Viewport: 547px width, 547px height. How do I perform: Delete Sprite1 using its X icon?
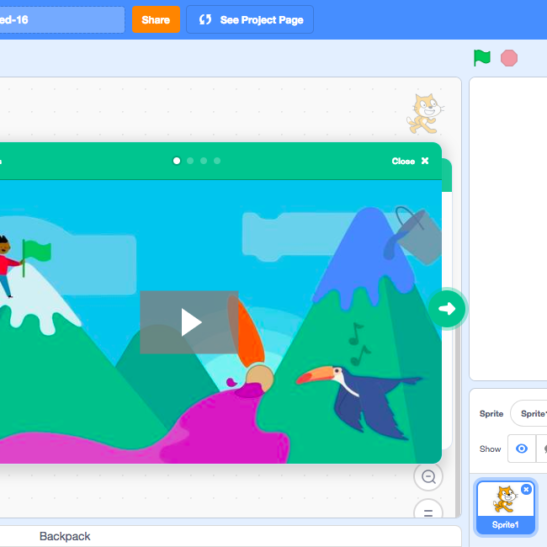[x=526, y=489]
